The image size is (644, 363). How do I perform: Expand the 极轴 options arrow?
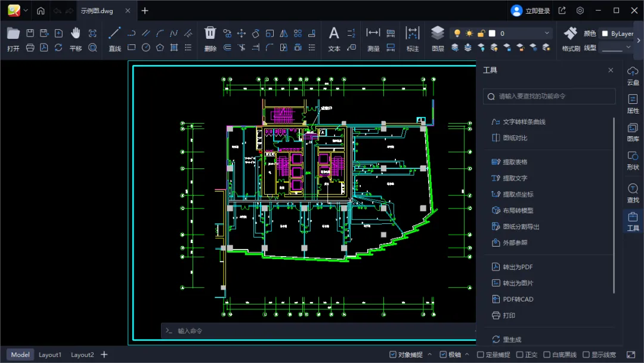[x=467, y=355]
